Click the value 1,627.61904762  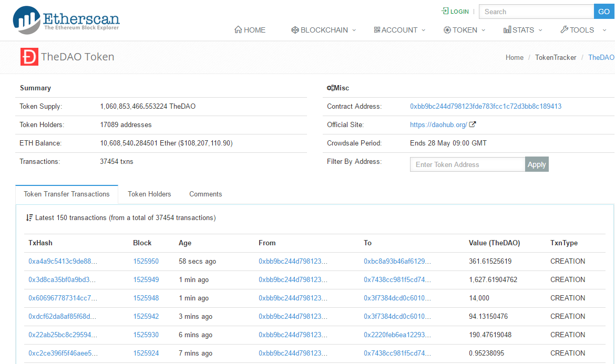pos(493,280)
